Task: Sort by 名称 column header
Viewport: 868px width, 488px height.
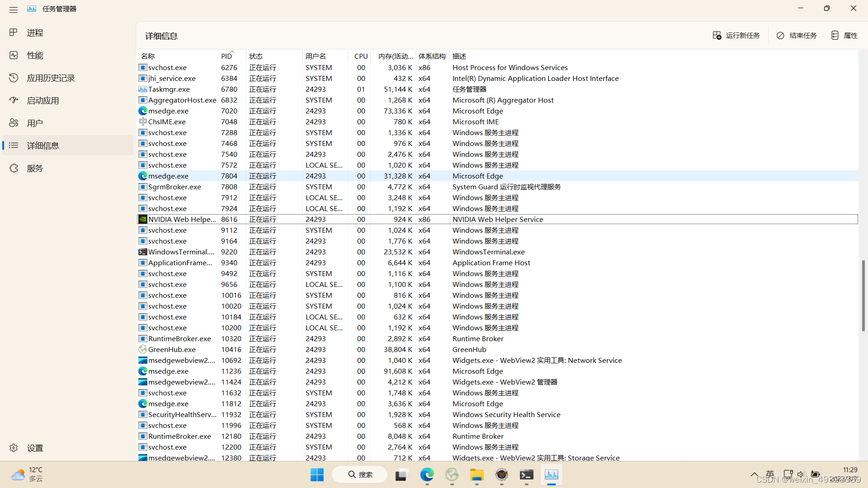Action: tap(177, 56)
